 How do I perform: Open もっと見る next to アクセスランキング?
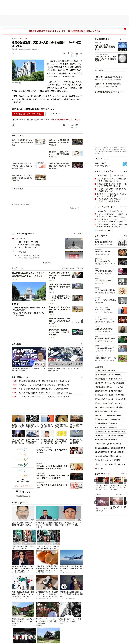123,171
